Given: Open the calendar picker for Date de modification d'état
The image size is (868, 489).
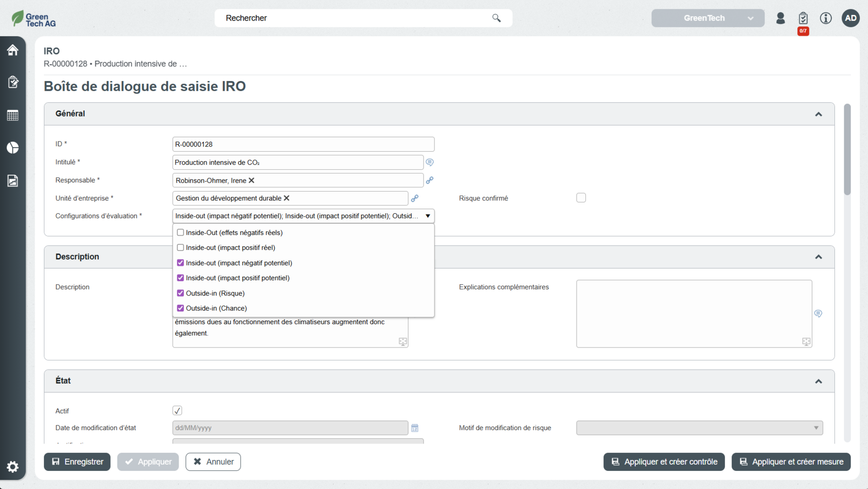Looking at the screenshot, I should [414, 428].
